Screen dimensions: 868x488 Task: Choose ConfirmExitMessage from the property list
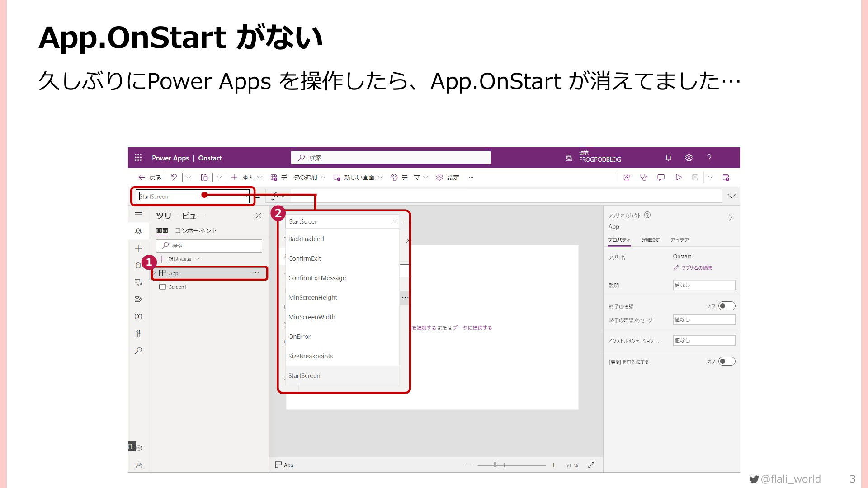[x=343, y=278]
